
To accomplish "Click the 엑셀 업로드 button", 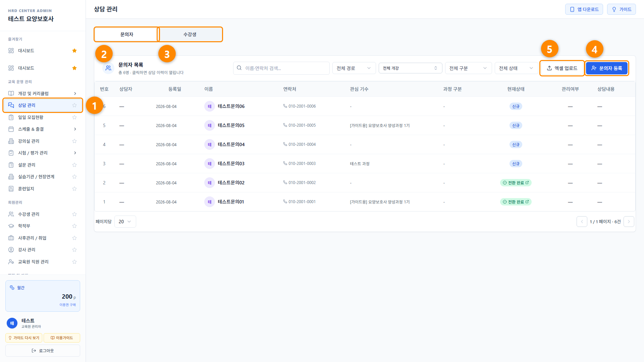I will 562,68.
